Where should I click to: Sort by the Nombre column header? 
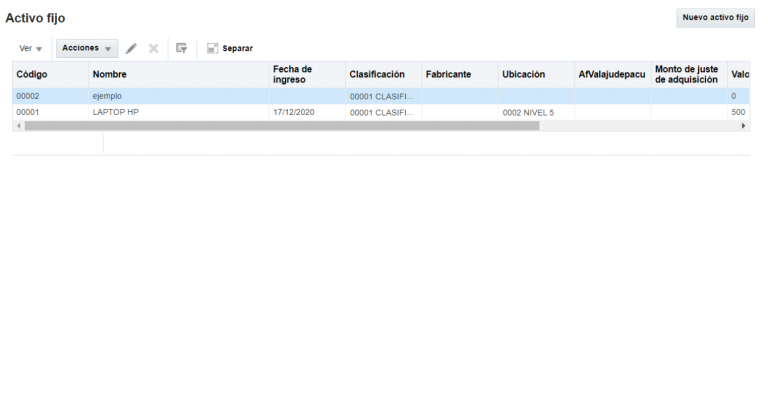(179, 74)
